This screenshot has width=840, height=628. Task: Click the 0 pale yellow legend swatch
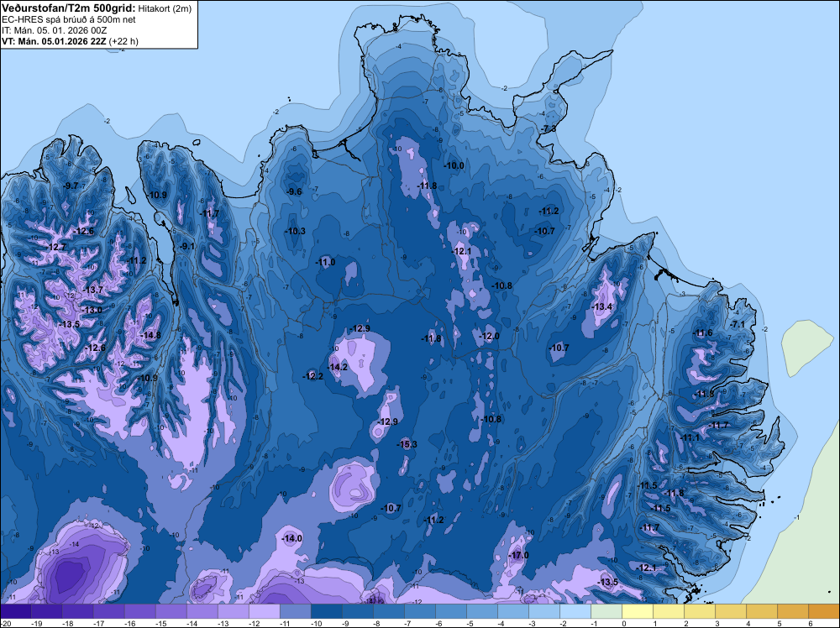(638, 611)
